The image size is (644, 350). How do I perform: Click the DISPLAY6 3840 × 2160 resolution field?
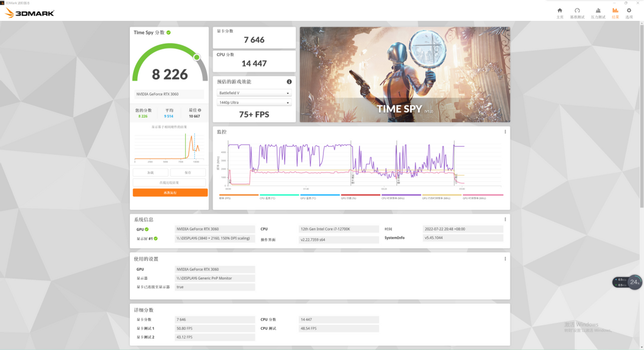click(215, 238)
